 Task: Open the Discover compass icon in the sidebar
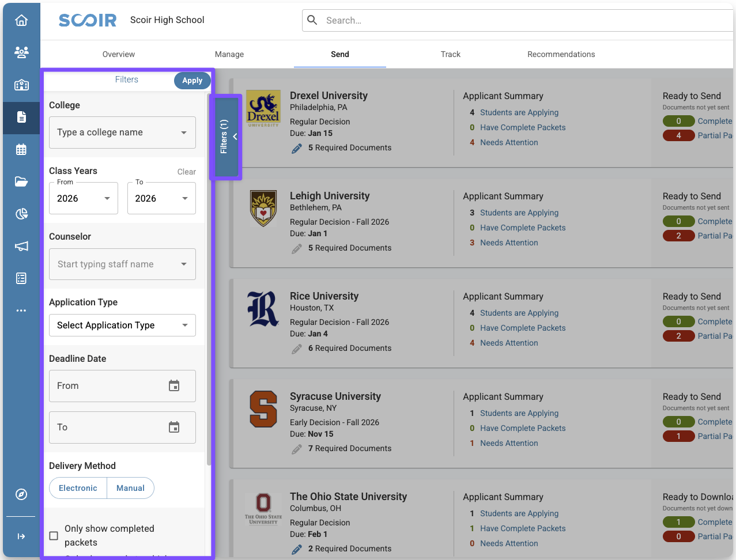[x=21, y=494]
